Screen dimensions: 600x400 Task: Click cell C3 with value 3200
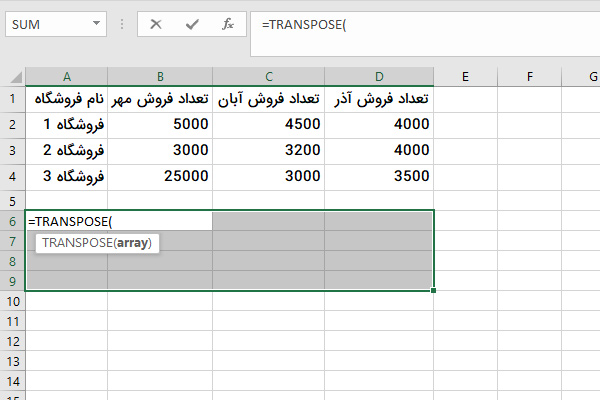coord(269,152)
